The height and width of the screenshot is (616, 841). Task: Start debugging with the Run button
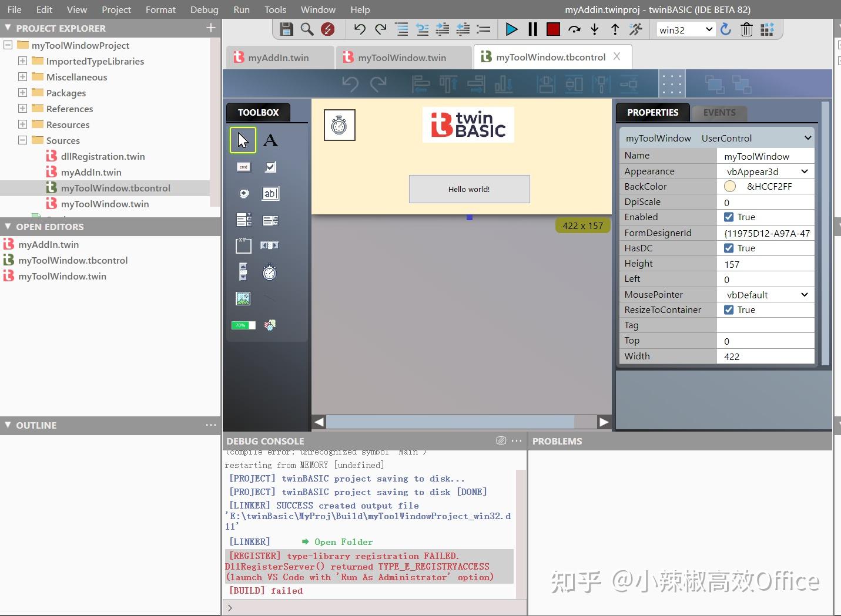point(511,29)
